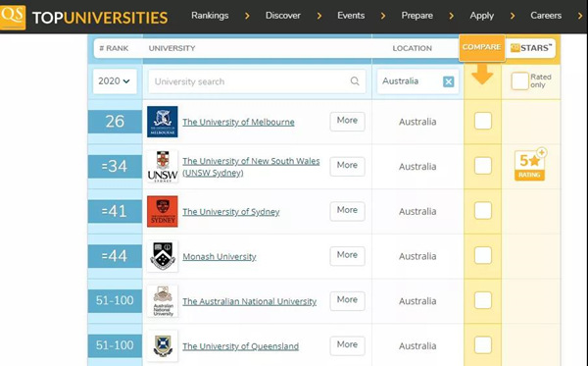Click the University of Melbourne crest logo
This screenshot has height=366, width=588.
[163, 122]
